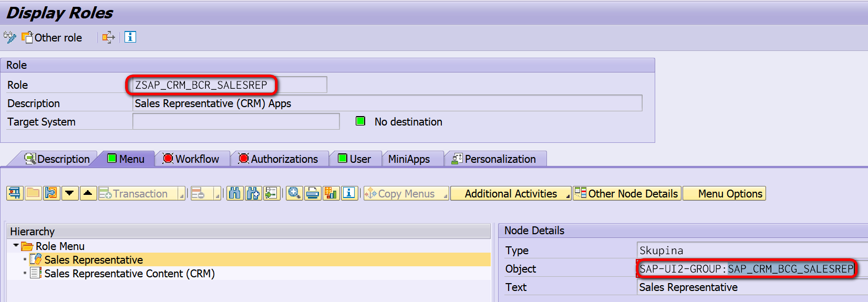Viewport: 868px width, 302px height.
Task: Click the delete node icon button
Action: coord(202,193)
